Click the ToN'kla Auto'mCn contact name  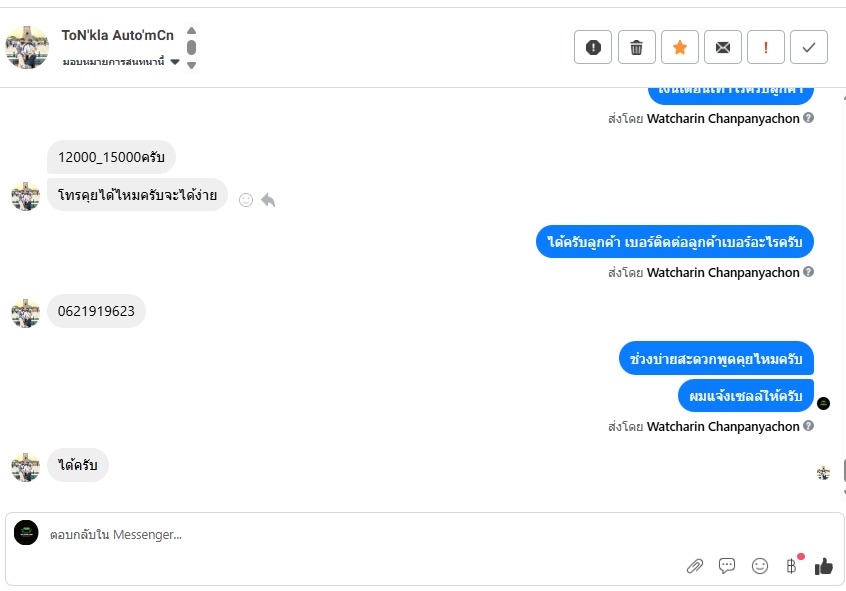pyautogui.click(x=117, y=35)
